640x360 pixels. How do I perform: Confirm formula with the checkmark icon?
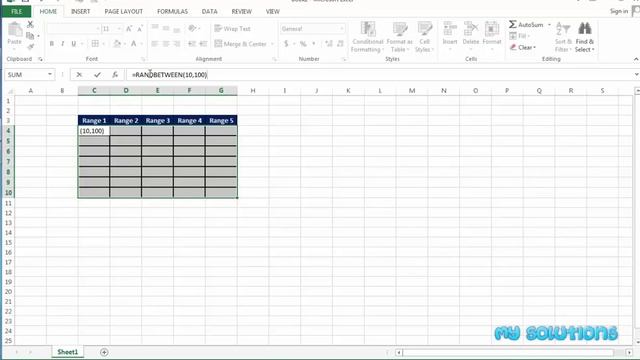[97, 75]
